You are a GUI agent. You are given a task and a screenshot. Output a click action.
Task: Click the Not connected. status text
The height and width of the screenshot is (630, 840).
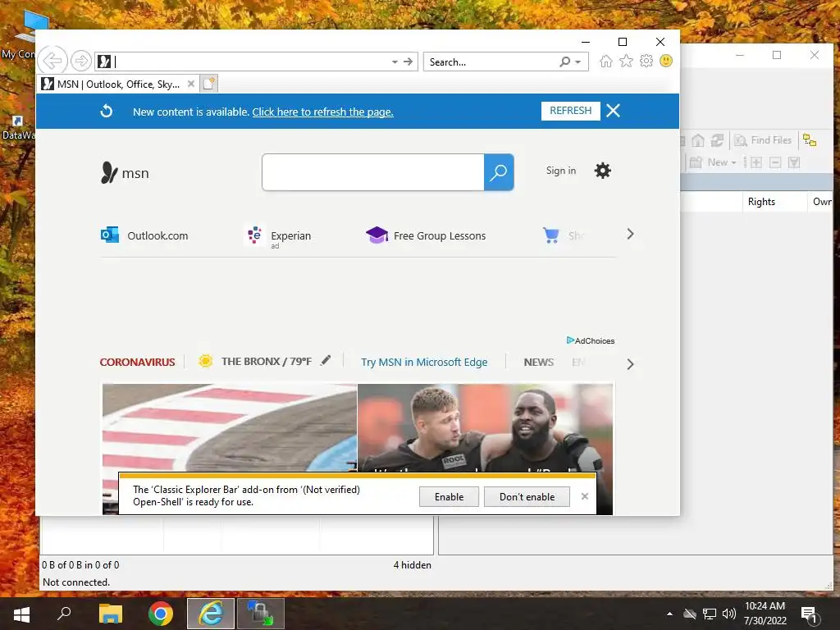(x=76, y=582)
